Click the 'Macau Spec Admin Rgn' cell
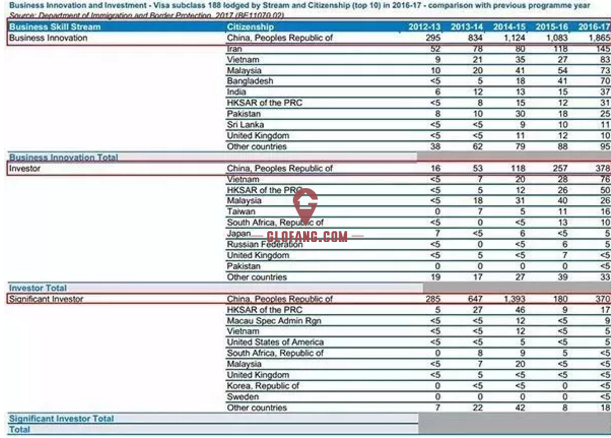Image resolution: width=611 pixels, height=438 pixels. click(274, 321)
